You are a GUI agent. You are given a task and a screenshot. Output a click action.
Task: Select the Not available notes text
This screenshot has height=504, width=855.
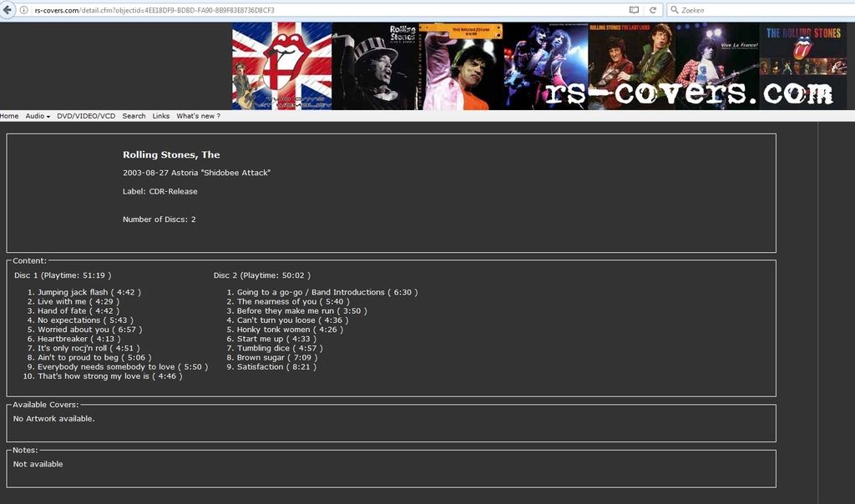pyautogui.click(x=38, y=464)
